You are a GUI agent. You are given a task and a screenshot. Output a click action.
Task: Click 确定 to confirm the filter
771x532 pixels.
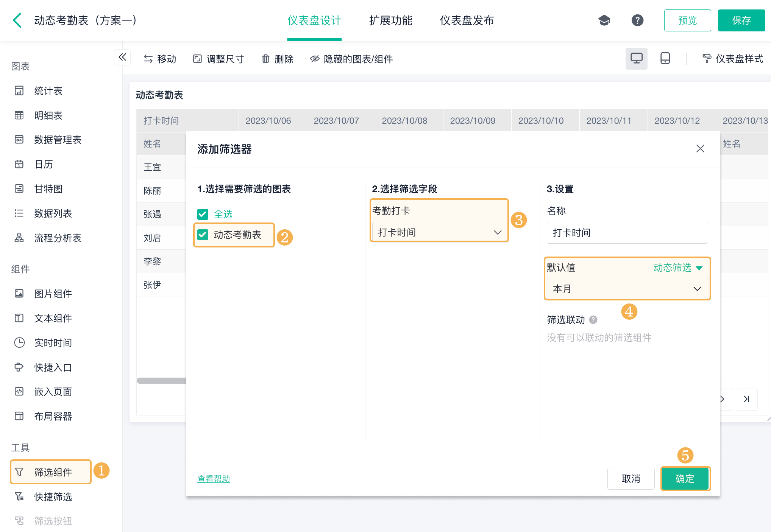[685, 479]
